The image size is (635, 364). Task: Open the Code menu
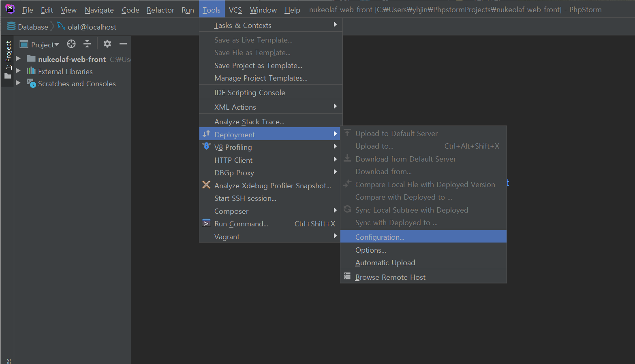[x=130, y=10]
